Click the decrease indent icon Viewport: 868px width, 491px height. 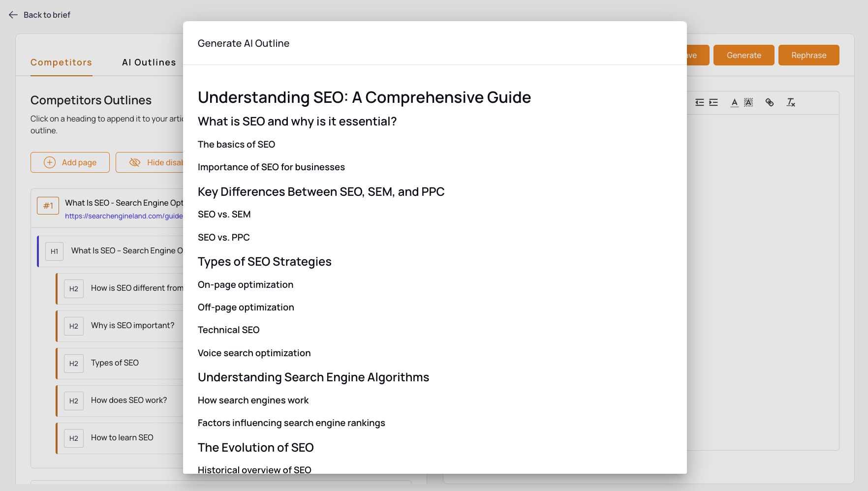[x=699, y=102]
